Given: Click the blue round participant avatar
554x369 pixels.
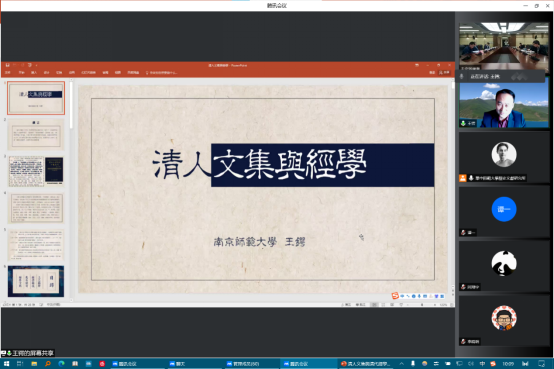Looking at the screenshot, I should pos(504,209).
